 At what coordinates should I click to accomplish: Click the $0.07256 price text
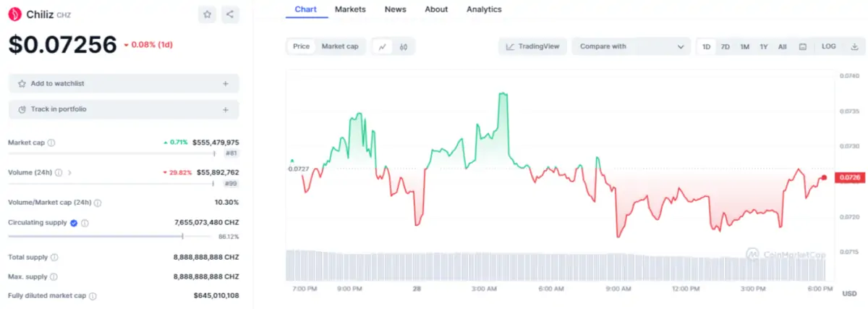pyautogui.click(x=62, y=45)
